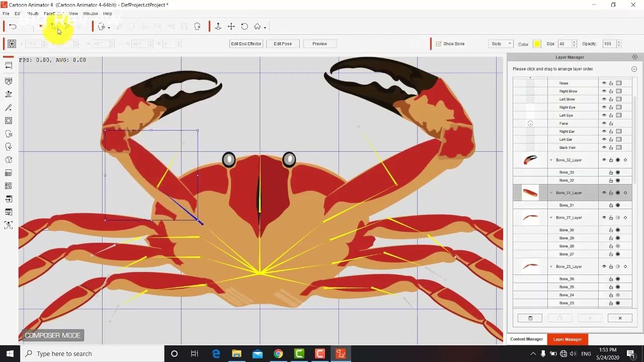Click the Opacity value field
Image resolution: width=644 pixels, height=362 pixels.
coord(609,44)
